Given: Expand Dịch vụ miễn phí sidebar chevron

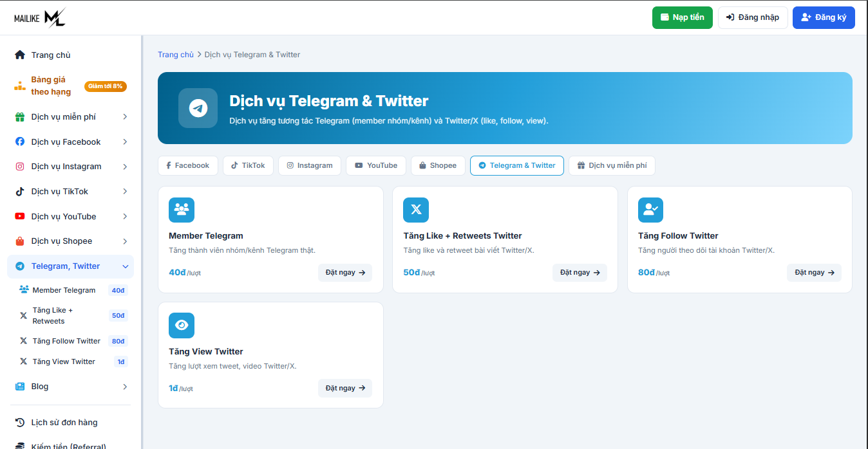Looking at the screenshot, I should [125, 117].
